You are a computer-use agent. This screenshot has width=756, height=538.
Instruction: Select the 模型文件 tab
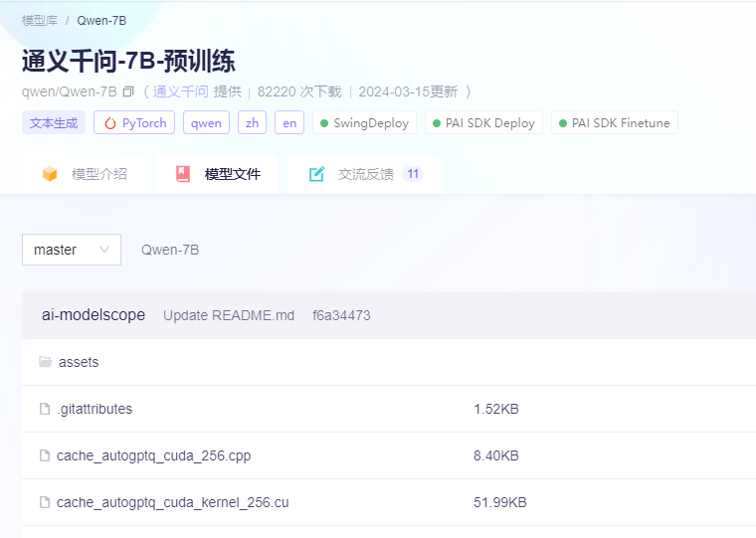tap(217, 174)
